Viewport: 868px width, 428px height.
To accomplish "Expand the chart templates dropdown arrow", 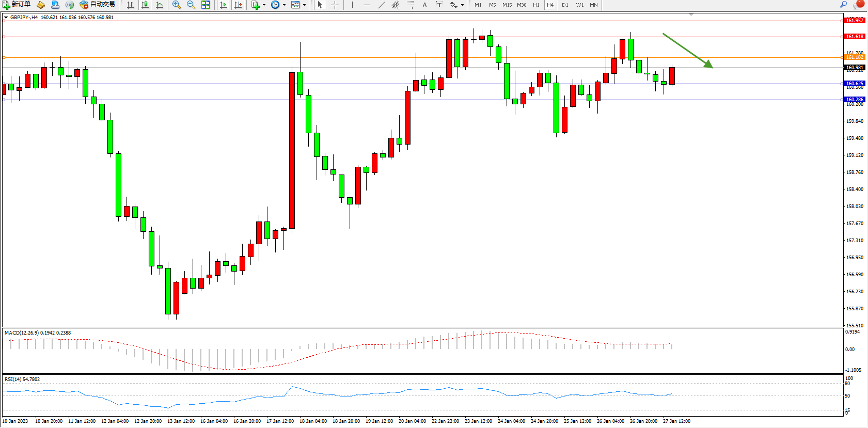I will [304, 5].
